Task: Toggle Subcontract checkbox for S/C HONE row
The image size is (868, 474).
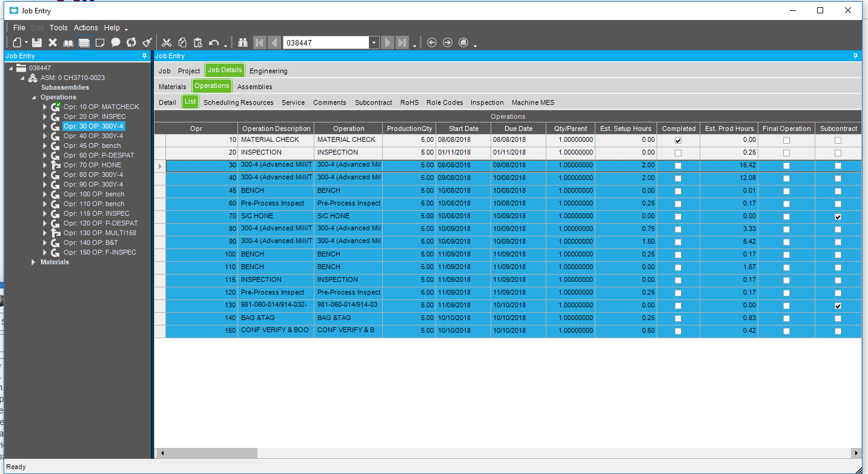Action: pyautogui.click(x=838, y=216)
